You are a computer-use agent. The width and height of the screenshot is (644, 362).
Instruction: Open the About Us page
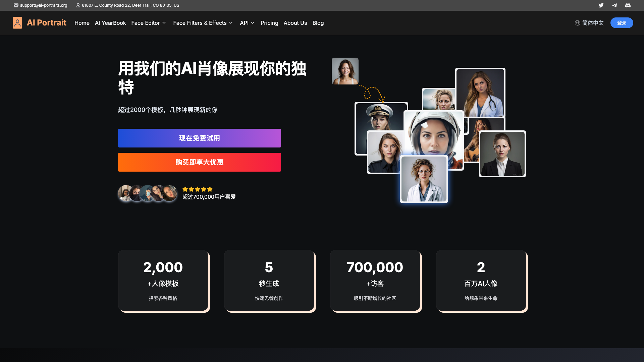[x=295, y=23]
